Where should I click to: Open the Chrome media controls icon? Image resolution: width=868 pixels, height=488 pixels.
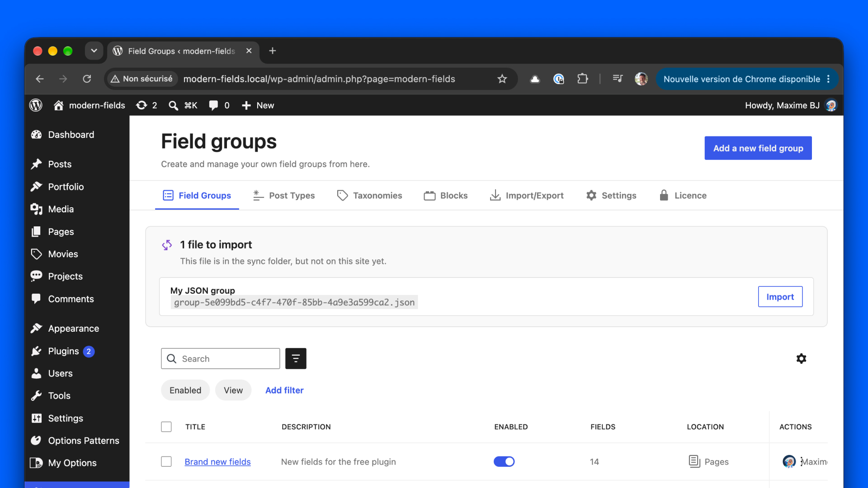click(618, 79)
